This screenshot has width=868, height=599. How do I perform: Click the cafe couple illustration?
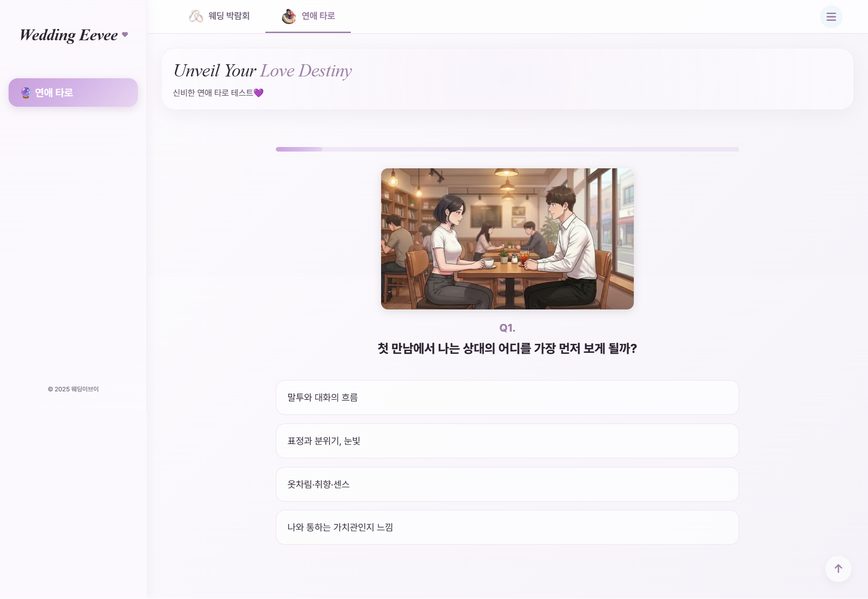(507, 239)
